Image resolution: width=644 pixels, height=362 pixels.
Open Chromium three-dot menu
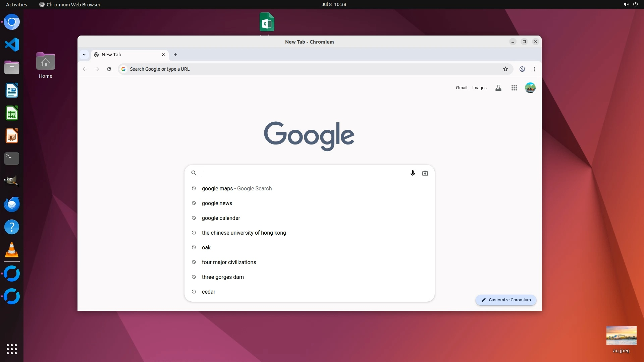(534, 69)
